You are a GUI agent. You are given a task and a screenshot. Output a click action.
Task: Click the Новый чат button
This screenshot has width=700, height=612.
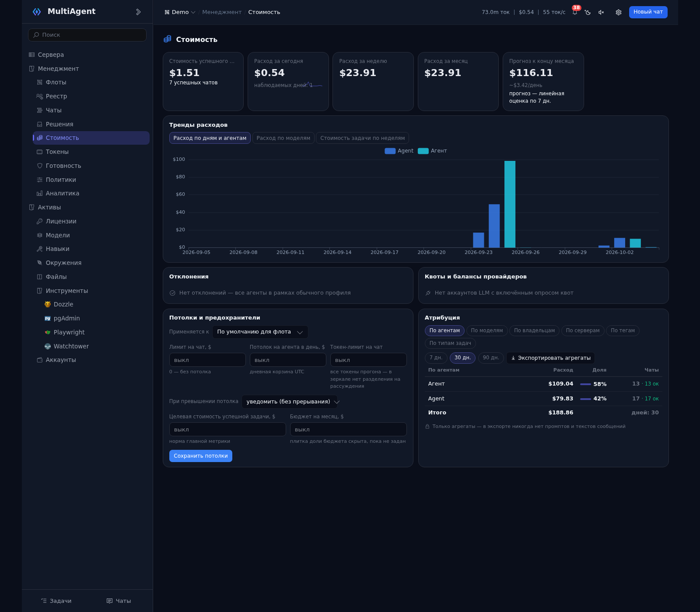tap(648, 12)
